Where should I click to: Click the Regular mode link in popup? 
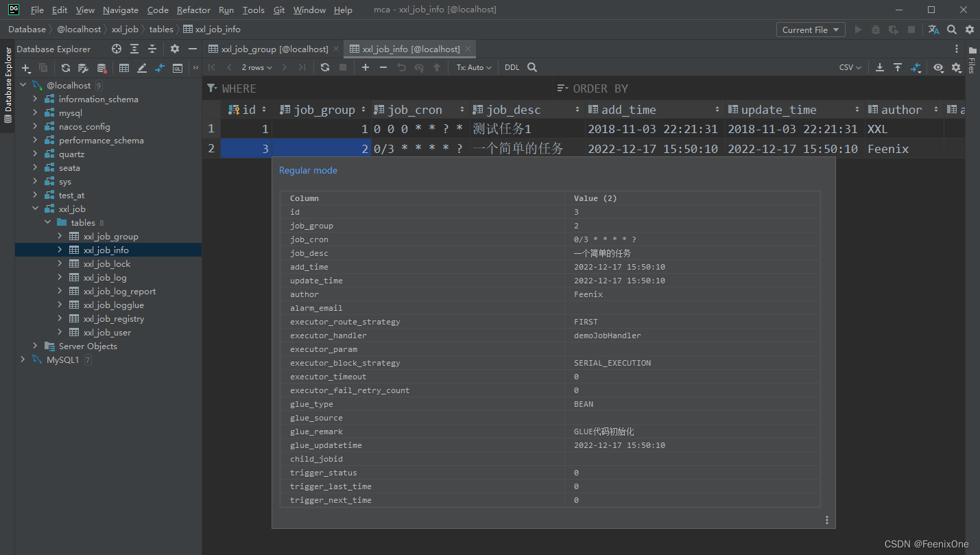(308, 170)
